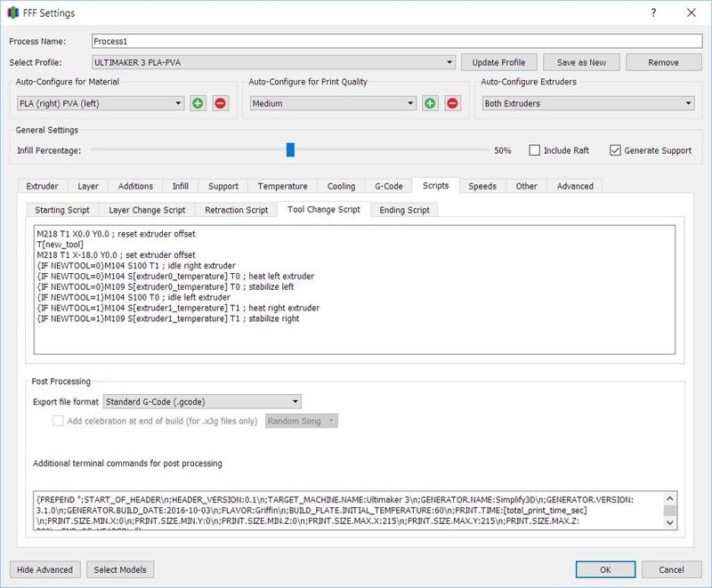
Task: Click the Update Profile button
Action: [x=498, y=62]
